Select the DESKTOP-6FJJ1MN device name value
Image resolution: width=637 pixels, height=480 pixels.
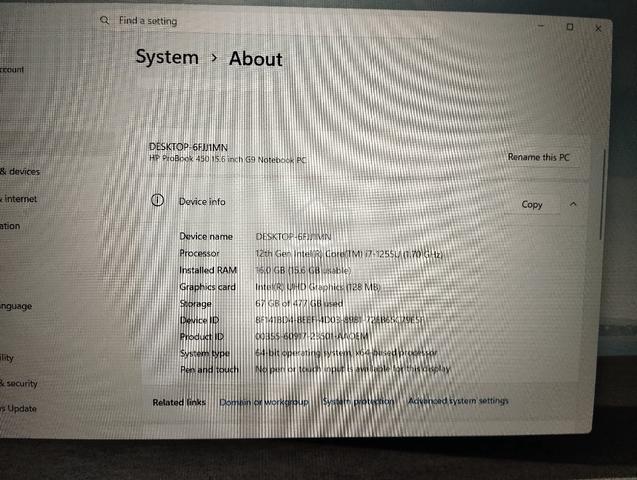coord(293,236)
